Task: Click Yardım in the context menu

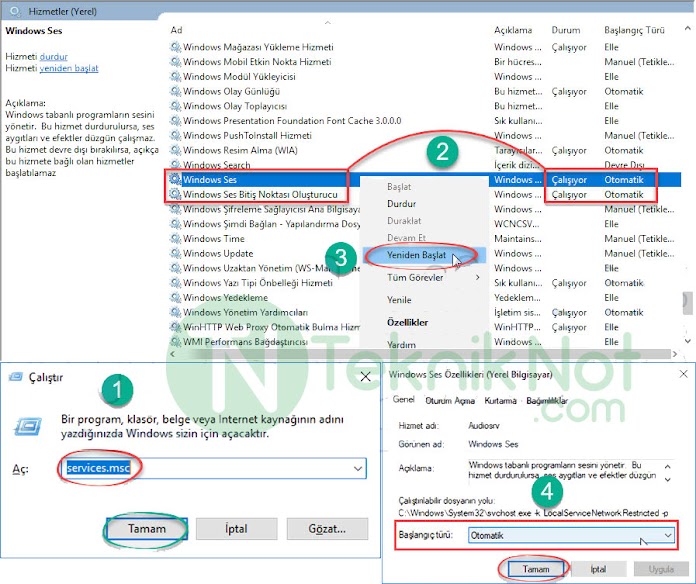Action: pos(401,344)
